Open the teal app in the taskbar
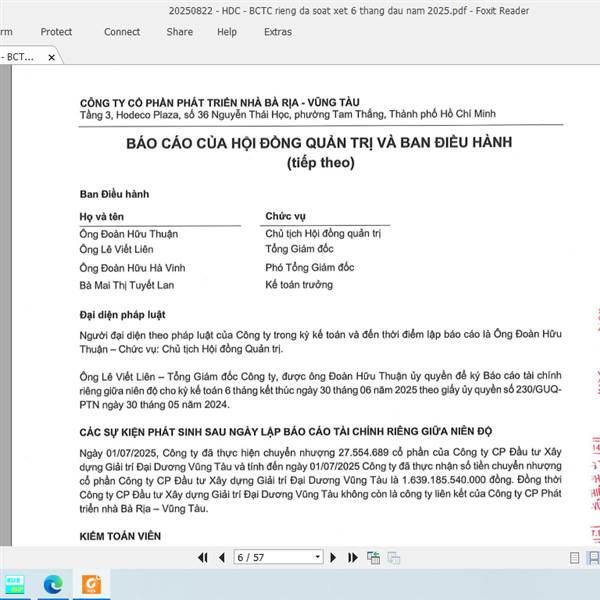Image resolution: width=600 pixels, height=600 pixels. tap(15, 584)
